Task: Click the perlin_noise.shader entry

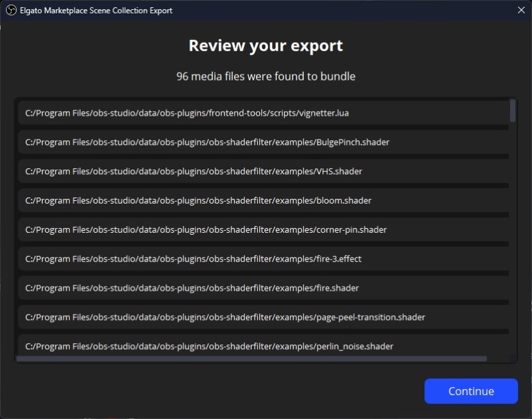Action: point(266,346)
